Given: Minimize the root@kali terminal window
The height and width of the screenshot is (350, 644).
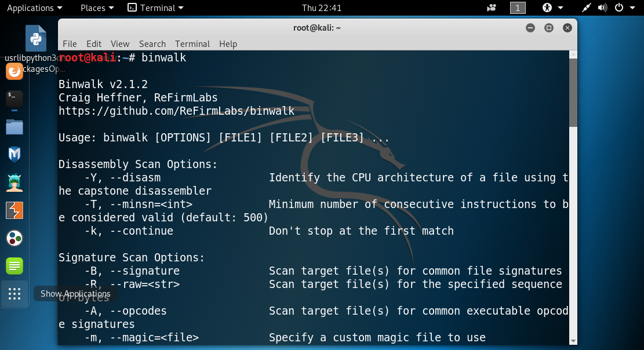Looking at the screenshot, I should [x=530, y=28].
